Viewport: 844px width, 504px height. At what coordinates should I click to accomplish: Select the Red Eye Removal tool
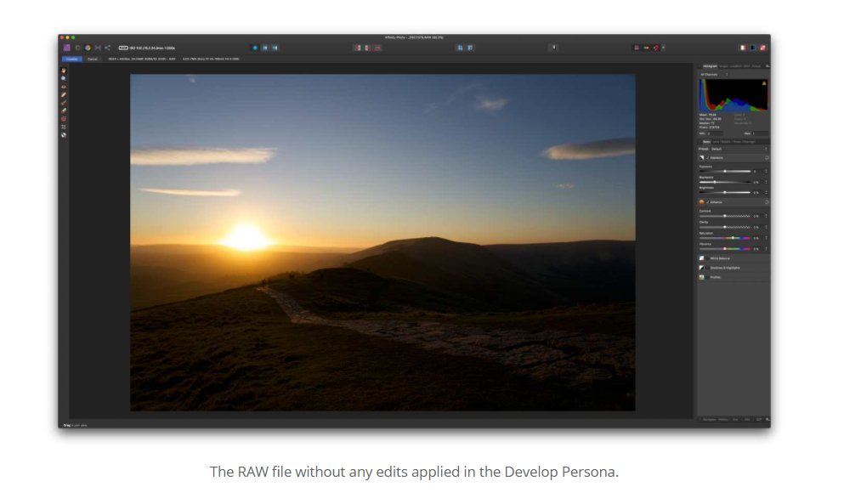[x=64, y=87]
